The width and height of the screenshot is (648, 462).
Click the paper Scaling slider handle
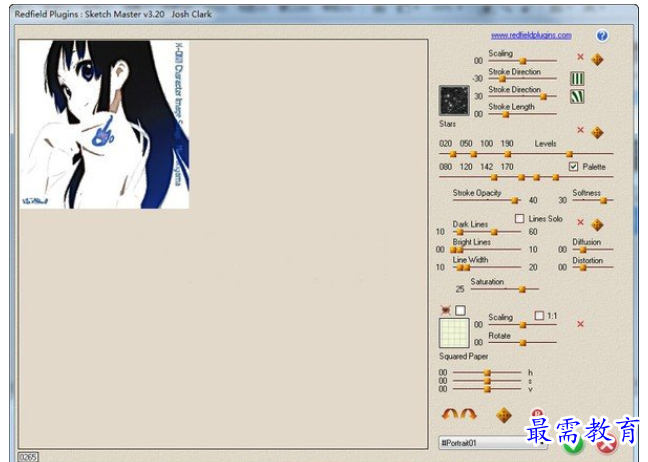pos(523,325)
